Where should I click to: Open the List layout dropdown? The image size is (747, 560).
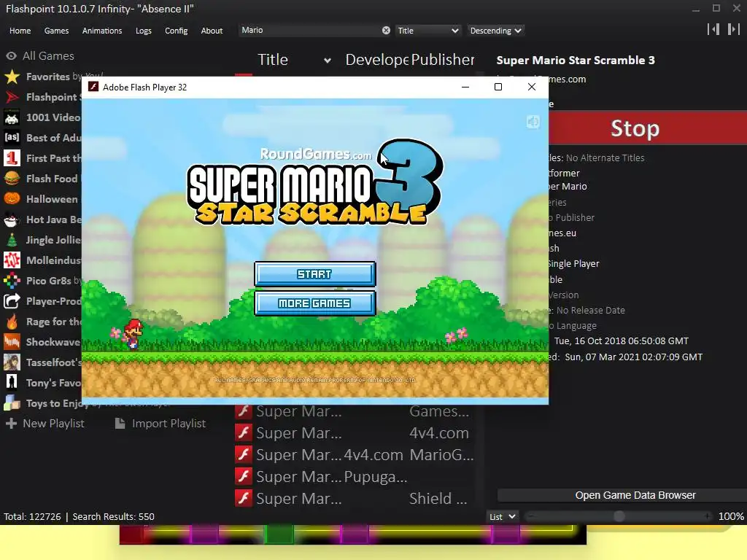click(503, 517)
